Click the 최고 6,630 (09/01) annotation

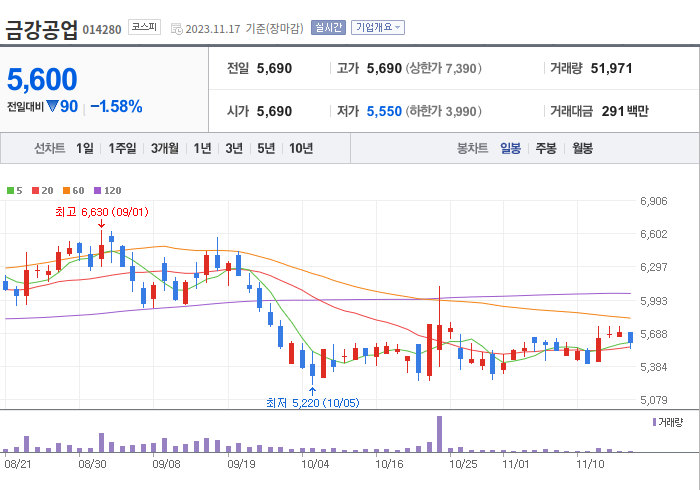[102, 212]
